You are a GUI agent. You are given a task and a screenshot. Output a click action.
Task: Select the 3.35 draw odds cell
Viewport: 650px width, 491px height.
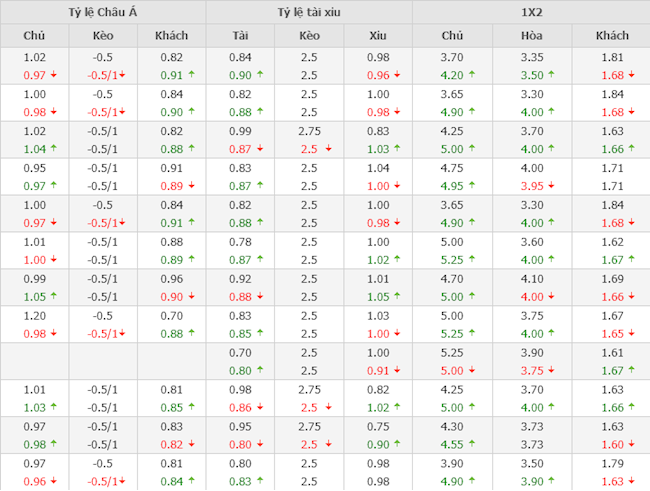(x=532, y=57)
